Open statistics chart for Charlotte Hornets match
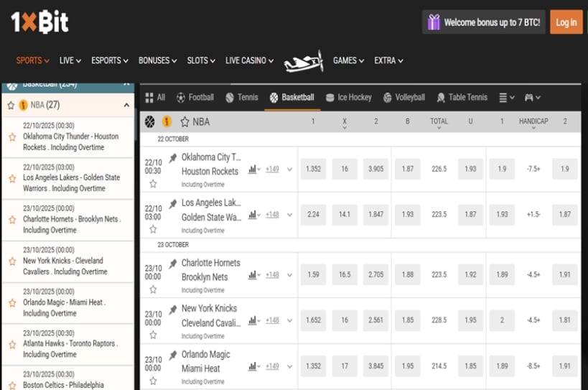 [x=253, y=275]
